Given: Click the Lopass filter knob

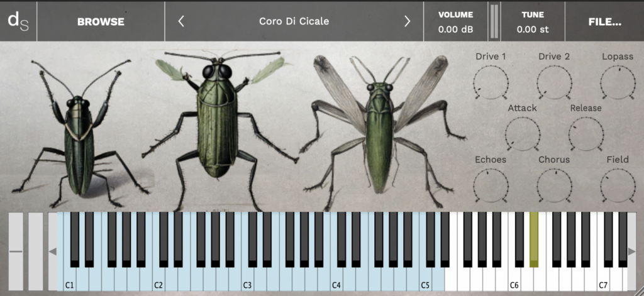Looking at the screenshot, I should pos(618,82).
